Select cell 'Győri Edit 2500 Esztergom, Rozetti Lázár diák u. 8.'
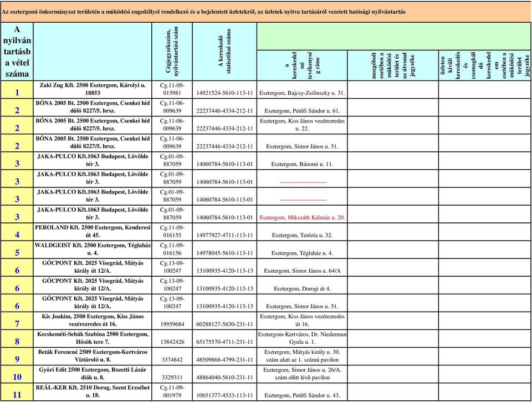The height and width of the screenshot is (402, 532). [93, 374]
